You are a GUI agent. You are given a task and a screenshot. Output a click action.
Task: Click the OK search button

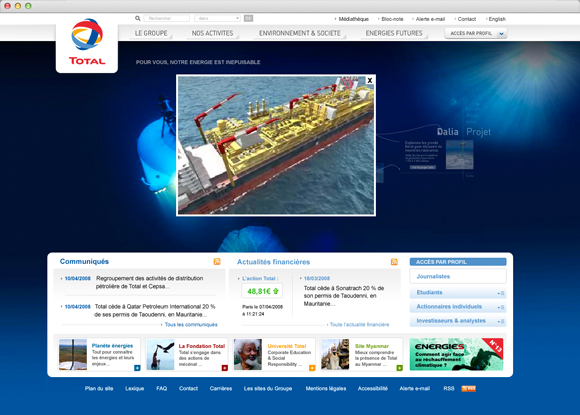249,18
